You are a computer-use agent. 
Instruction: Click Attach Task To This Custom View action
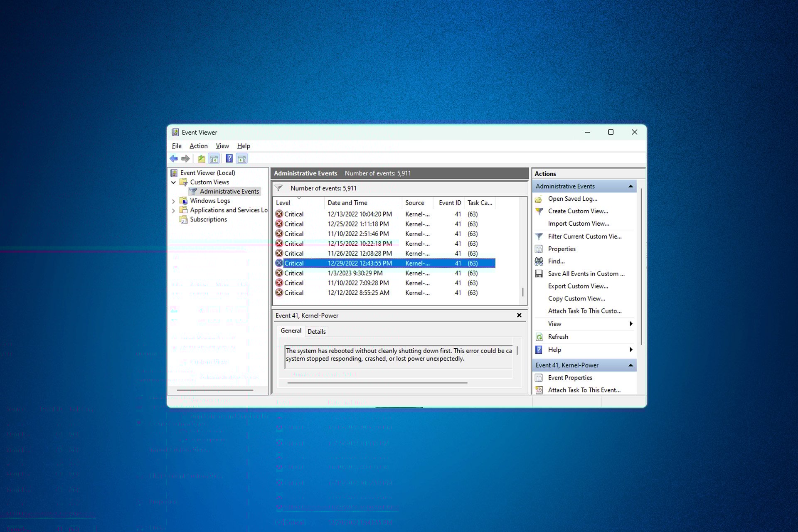(x=585, y=311)
